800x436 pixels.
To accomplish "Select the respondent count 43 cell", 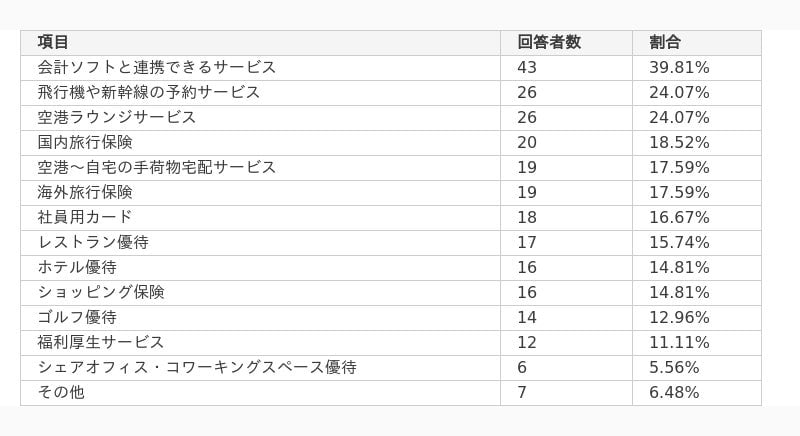I will 566,68.
